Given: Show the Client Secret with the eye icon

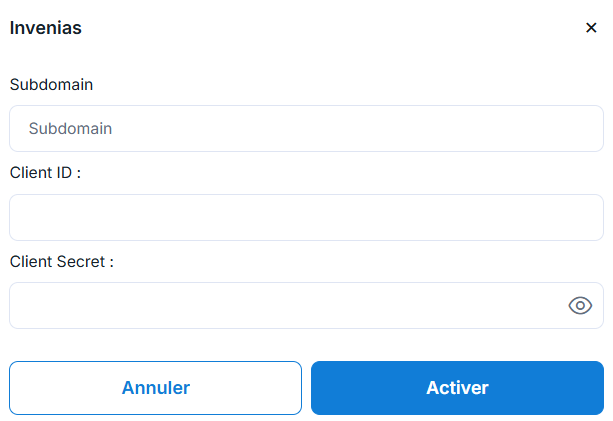Looking at the screenshot, I should (x=580, y=306).
